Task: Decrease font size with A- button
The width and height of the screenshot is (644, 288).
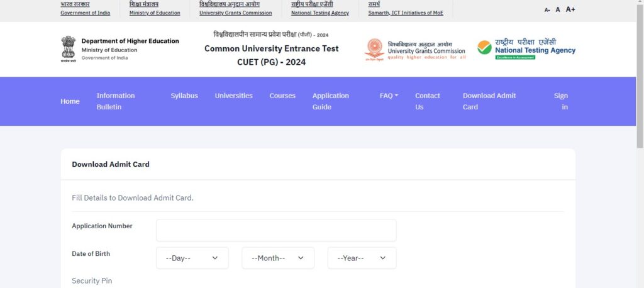Action: [547, 10]
